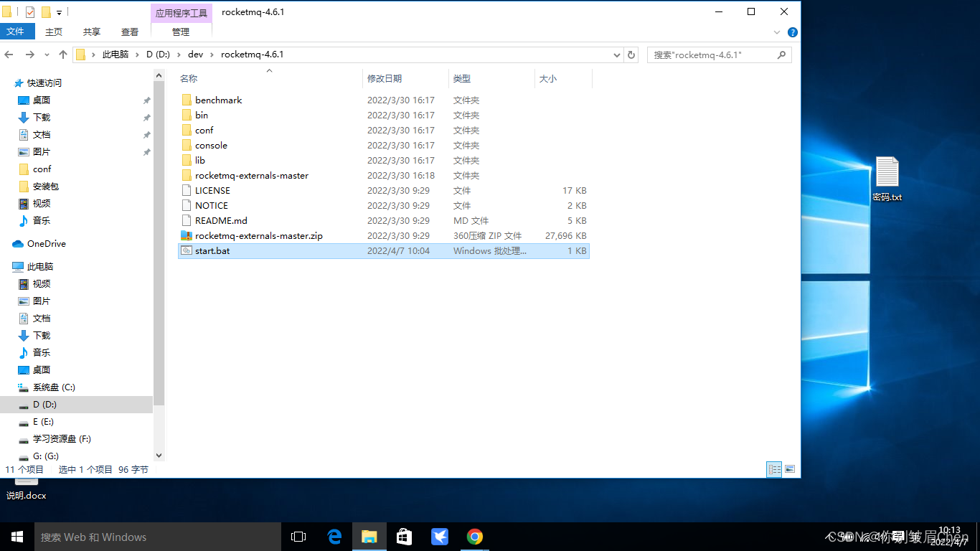Expand the ribbon using the chevron
980x551 pixels.
point(777,32)
